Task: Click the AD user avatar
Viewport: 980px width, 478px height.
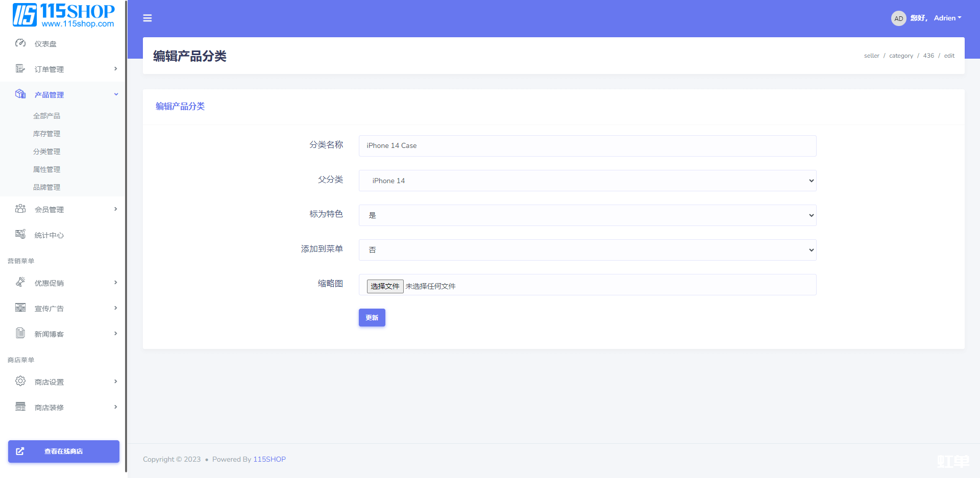Action: point(898,18)
